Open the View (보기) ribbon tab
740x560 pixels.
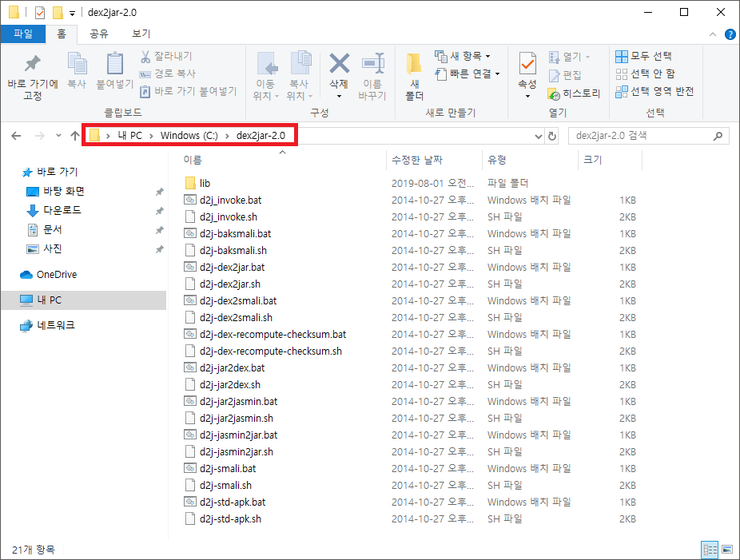click(x=141, y=33)
